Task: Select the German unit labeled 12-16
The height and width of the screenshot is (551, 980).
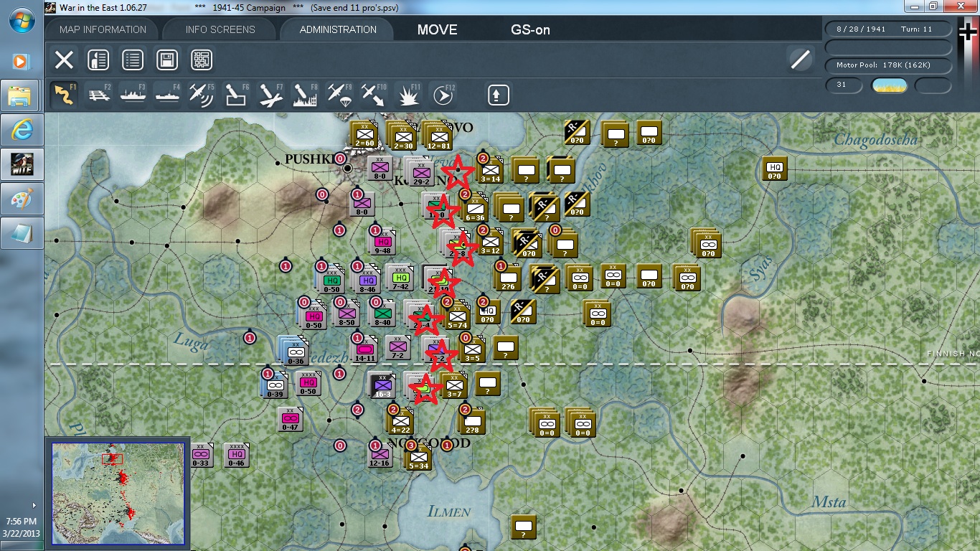Action: [x=380, y=454]
